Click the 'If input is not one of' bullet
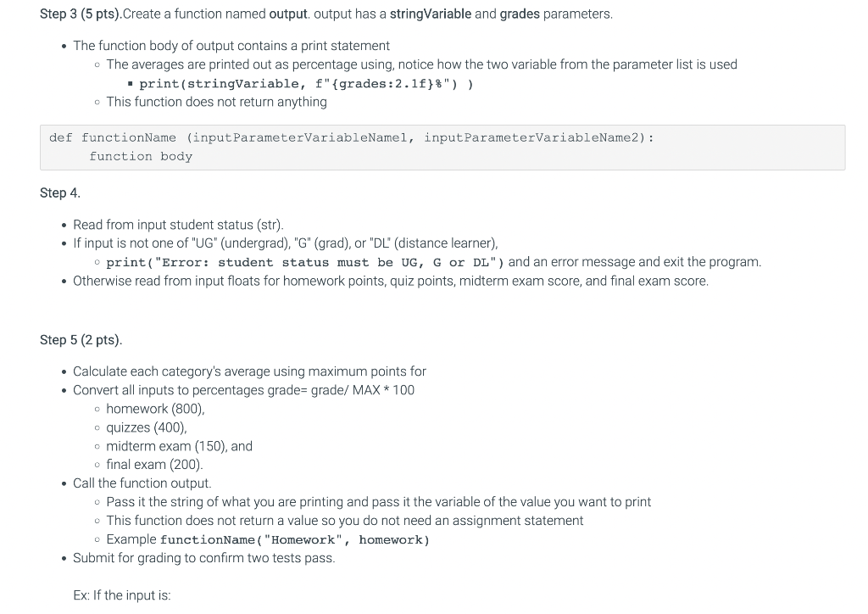The image size is (868, 614). [x=286, y=243]
